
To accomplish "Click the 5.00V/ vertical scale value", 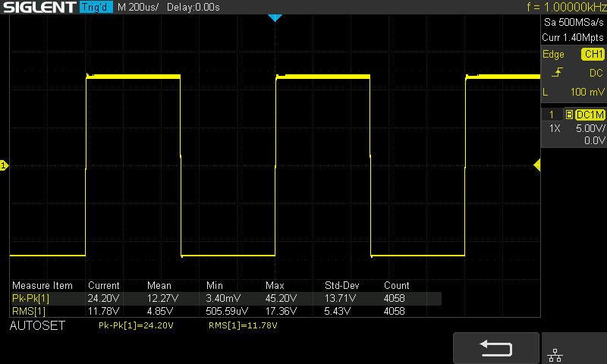I will click(590, 128).
